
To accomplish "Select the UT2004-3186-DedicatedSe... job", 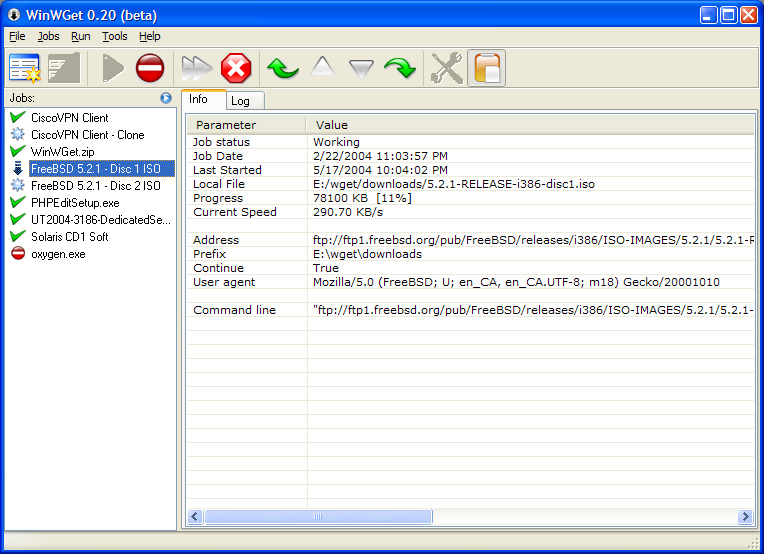I will [x=101, y=220].
